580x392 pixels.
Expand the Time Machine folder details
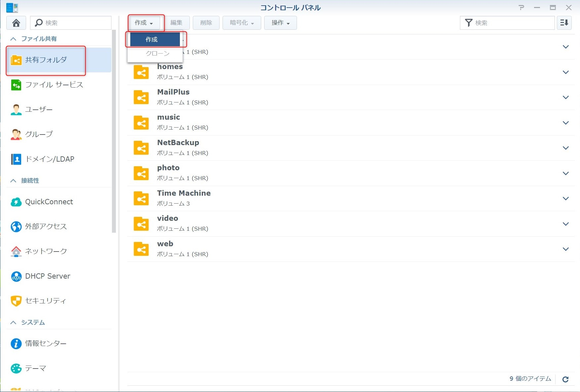[x=565, y=199]
